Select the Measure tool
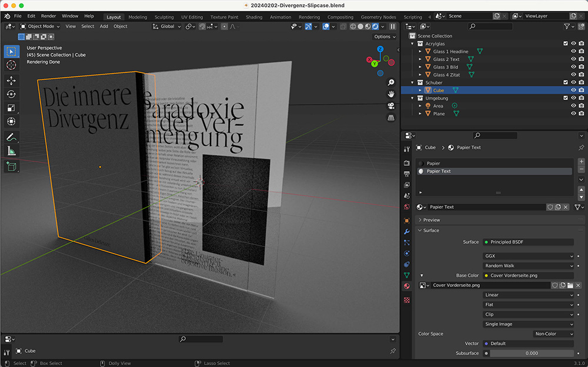 [11, 151]
